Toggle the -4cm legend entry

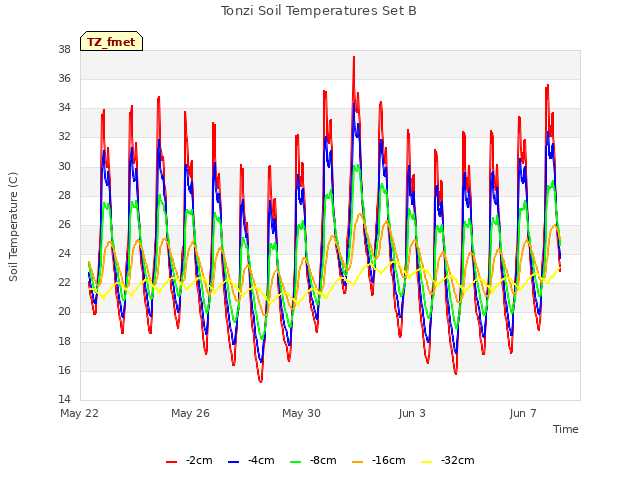pyautogui.click(x=251, y=460)
